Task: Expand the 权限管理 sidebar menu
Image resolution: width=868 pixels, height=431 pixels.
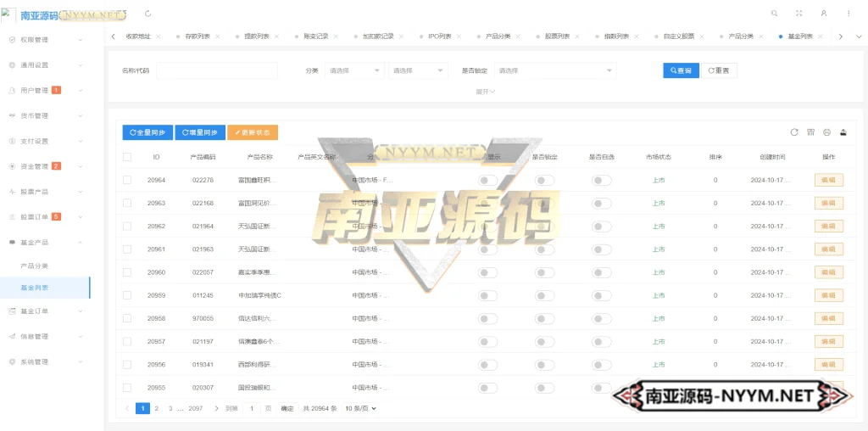Action: coord(45,40)
